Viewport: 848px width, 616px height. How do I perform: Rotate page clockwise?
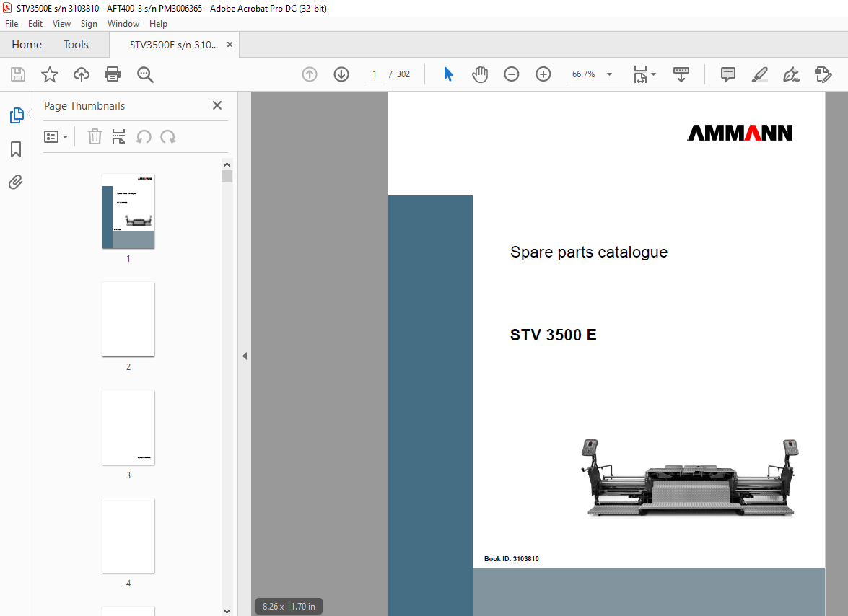pyautogui.click(x=168, y=137)
